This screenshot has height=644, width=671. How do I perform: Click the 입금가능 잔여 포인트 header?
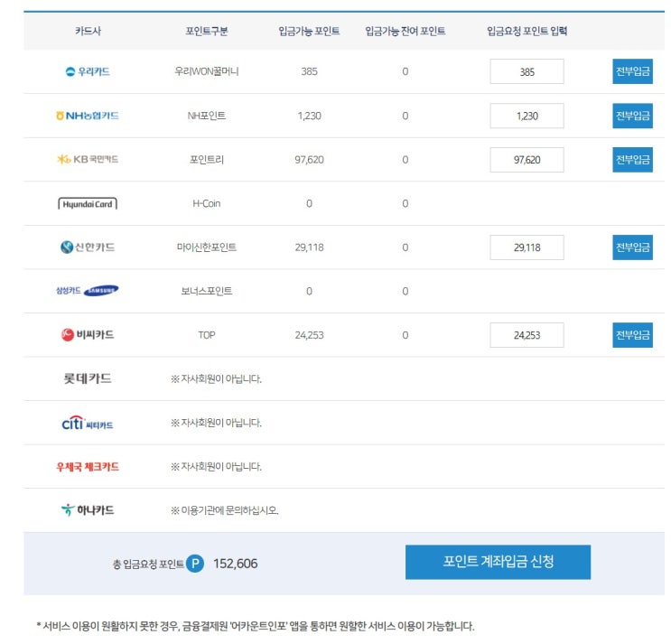point(405,31)
